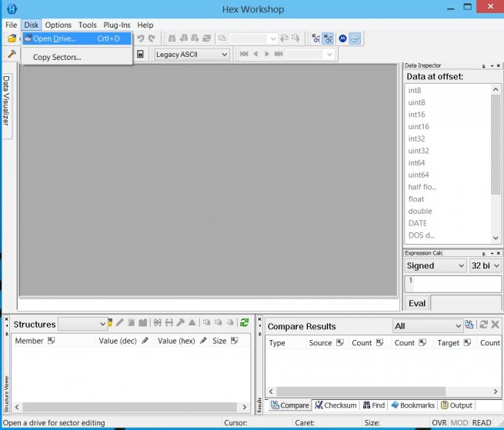Select Open Drive from the Disk menu

(77, 38)
